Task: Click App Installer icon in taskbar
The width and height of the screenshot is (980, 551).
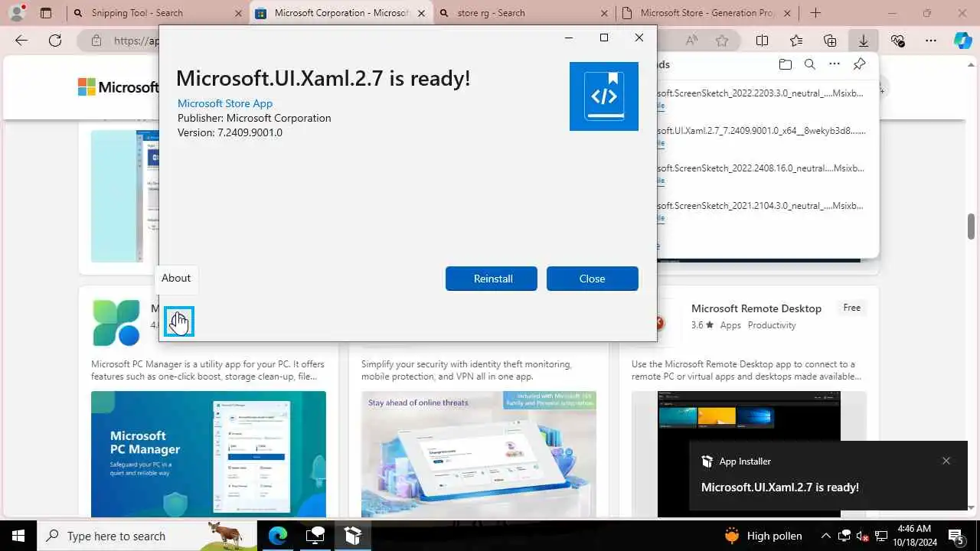Action: [x=352, y=536]
